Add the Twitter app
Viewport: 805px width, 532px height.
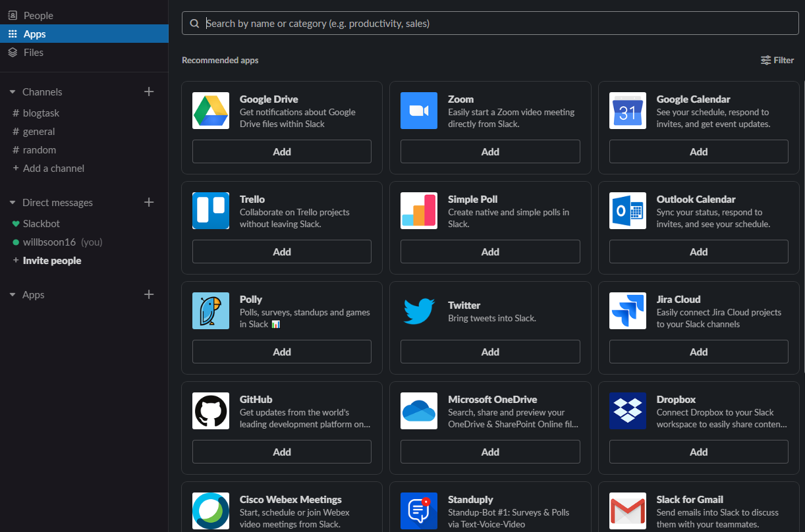[490, 352]
